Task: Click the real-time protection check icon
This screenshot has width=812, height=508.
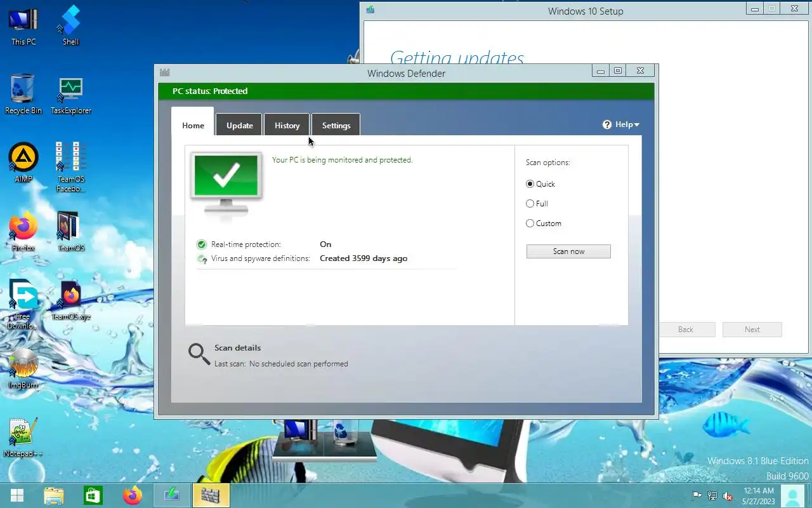Action: [x=202, y=244]
